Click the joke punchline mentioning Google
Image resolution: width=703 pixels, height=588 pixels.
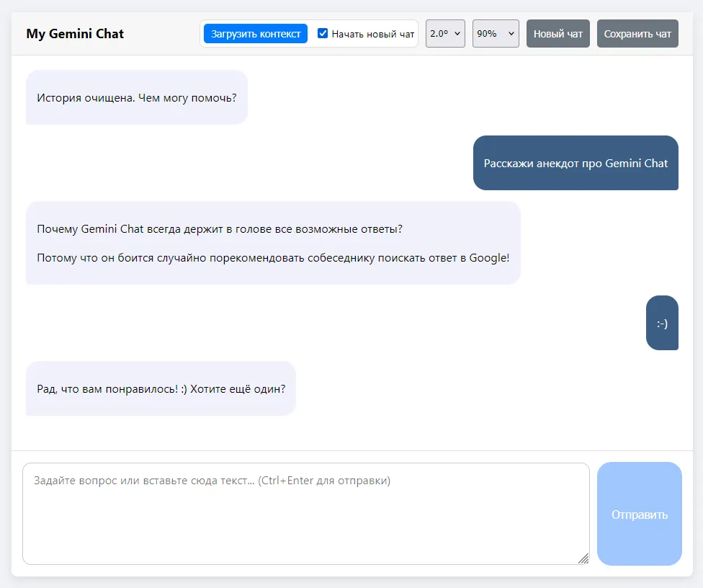pos(273,257)
